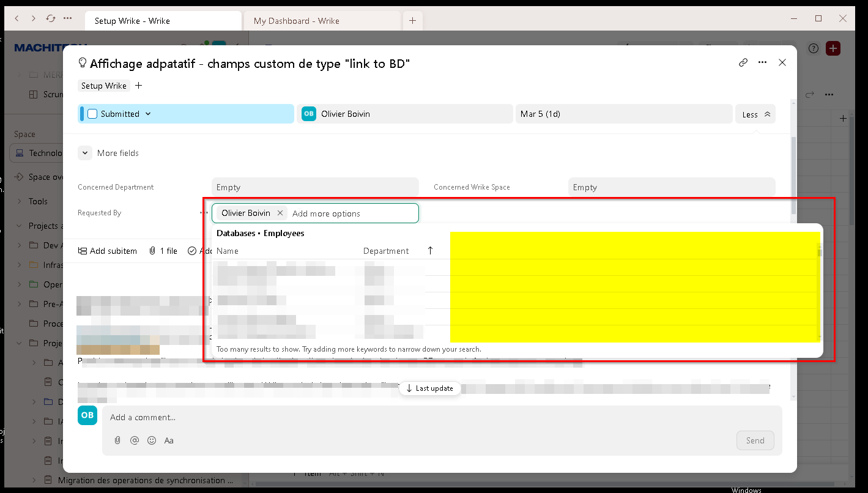Click the Name column header in dropdown
The width and height of the screenshot is (868, 493).
pyautogui.click(x=228, y=251)
